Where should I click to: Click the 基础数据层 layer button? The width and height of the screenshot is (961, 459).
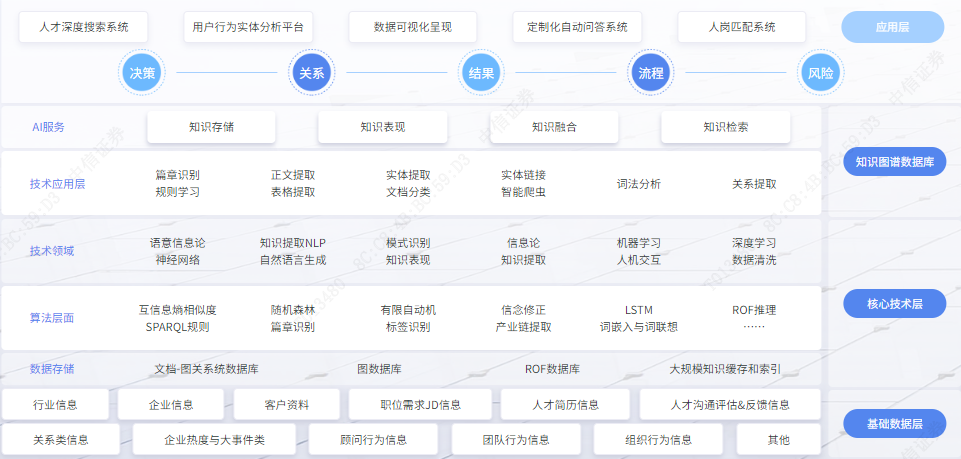coord(893,424)
